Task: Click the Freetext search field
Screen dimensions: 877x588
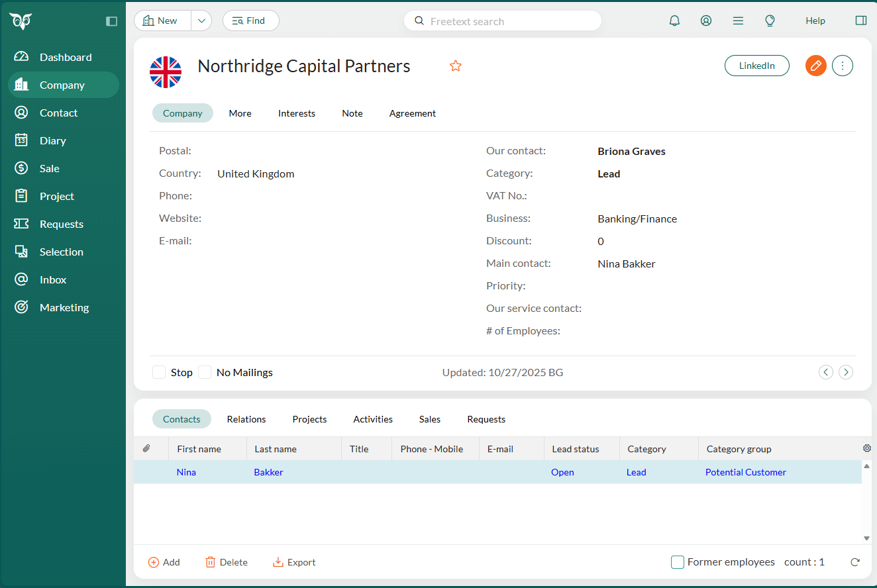Action: [x=502, y=21]
